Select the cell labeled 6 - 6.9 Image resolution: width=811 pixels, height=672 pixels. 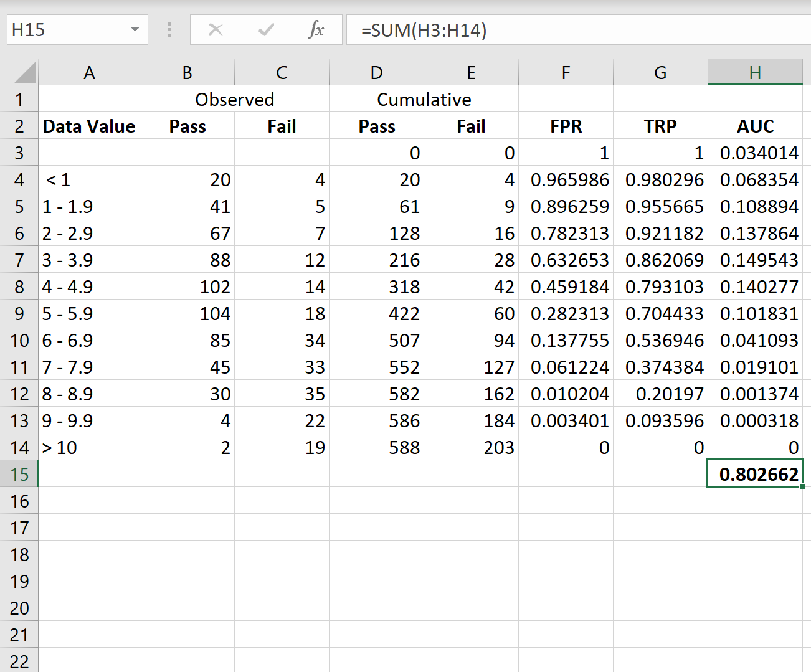[89, 340]
